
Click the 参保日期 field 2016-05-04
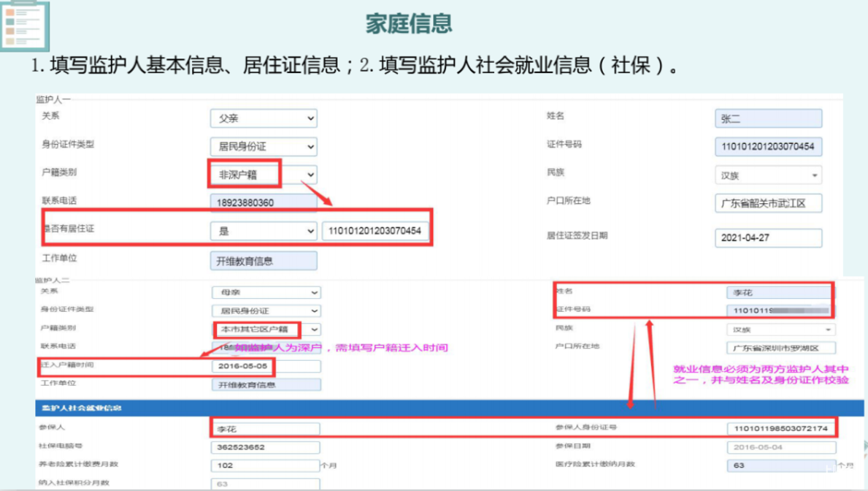(781, 447)
